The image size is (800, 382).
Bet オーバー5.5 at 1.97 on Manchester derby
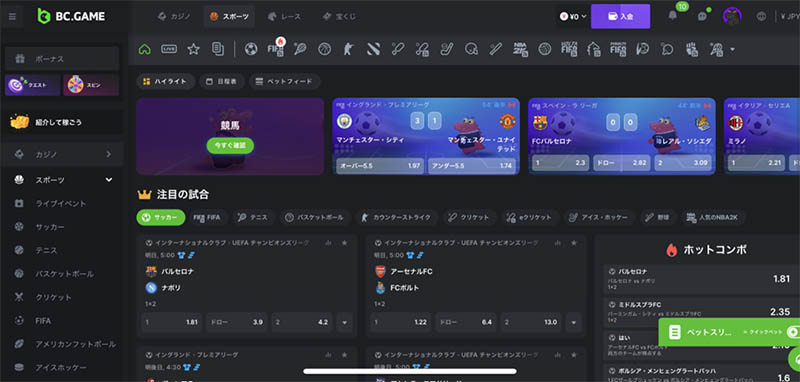point(380,166)
